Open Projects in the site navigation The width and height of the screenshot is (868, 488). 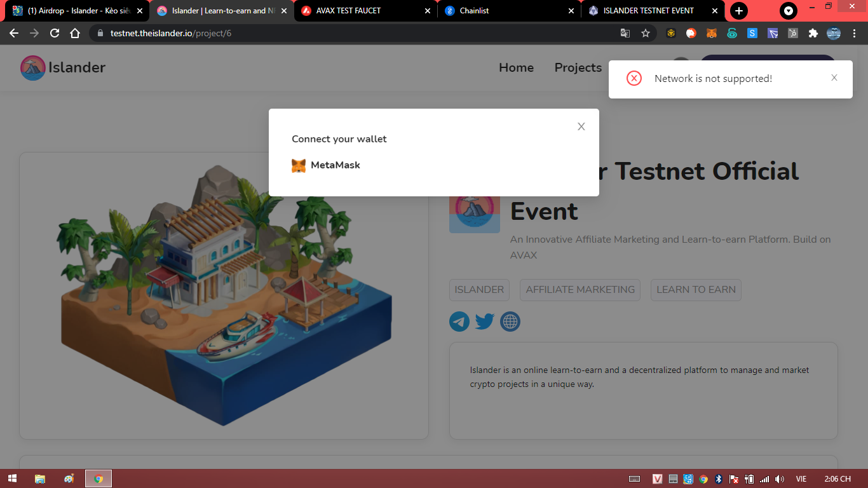click(x=578, y=68)
